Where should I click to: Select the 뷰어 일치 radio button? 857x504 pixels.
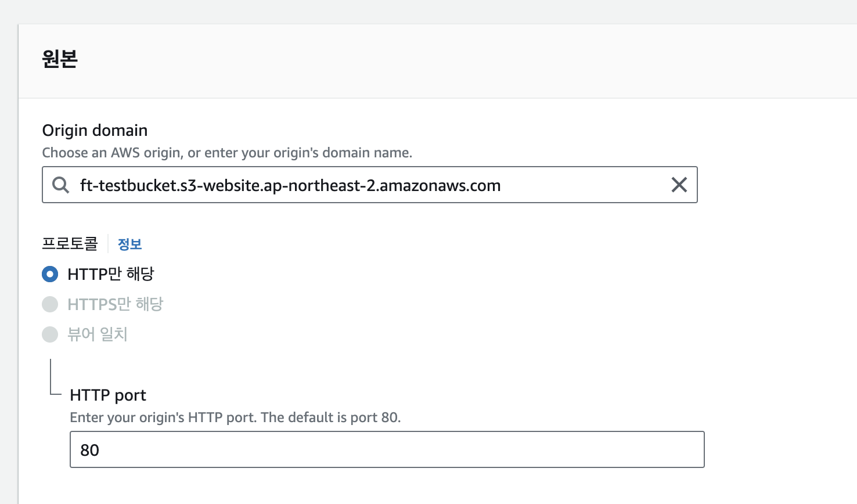coord(50,334)
